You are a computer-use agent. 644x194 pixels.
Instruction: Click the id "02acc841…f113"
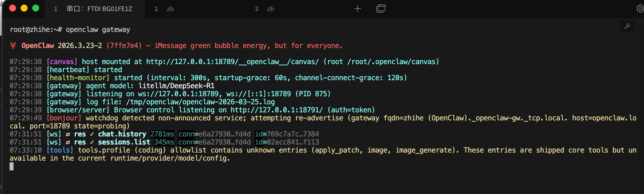pyautogui.click(x=293, y=142)
